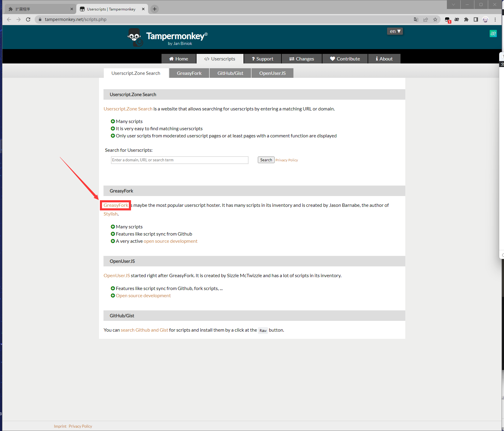Open the tab search chevron
Screen dimensions: 504x431
pyautogui.click(x=453, y=4)
